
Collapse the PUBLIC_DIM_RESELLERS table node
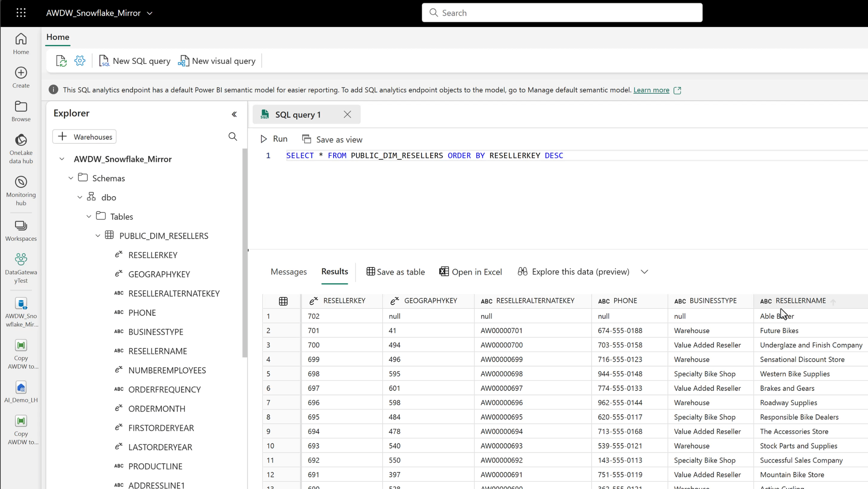pyautogui.click(x=98, y=236)
